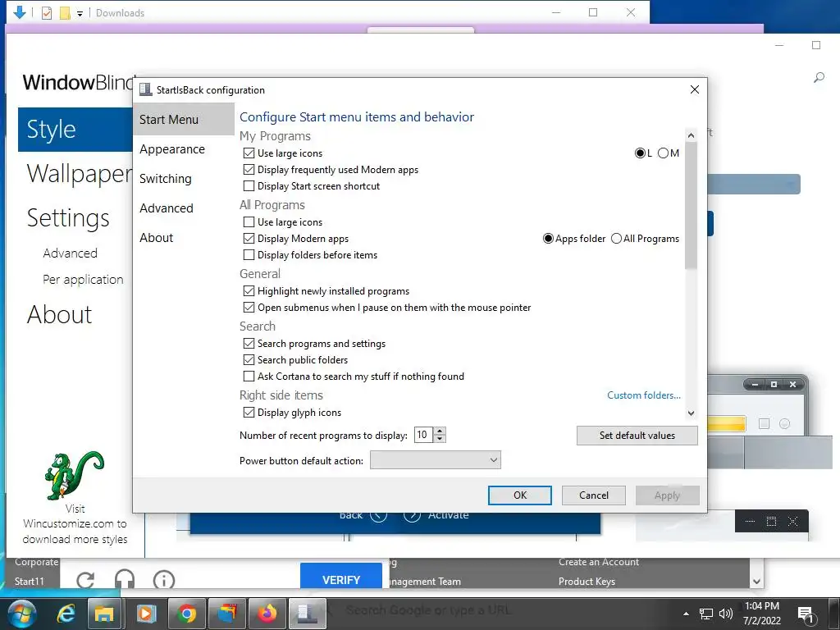Open Per application settings in WindowBlinds
The height and width of the screenshot is (630, 840).
pos(83,279)
